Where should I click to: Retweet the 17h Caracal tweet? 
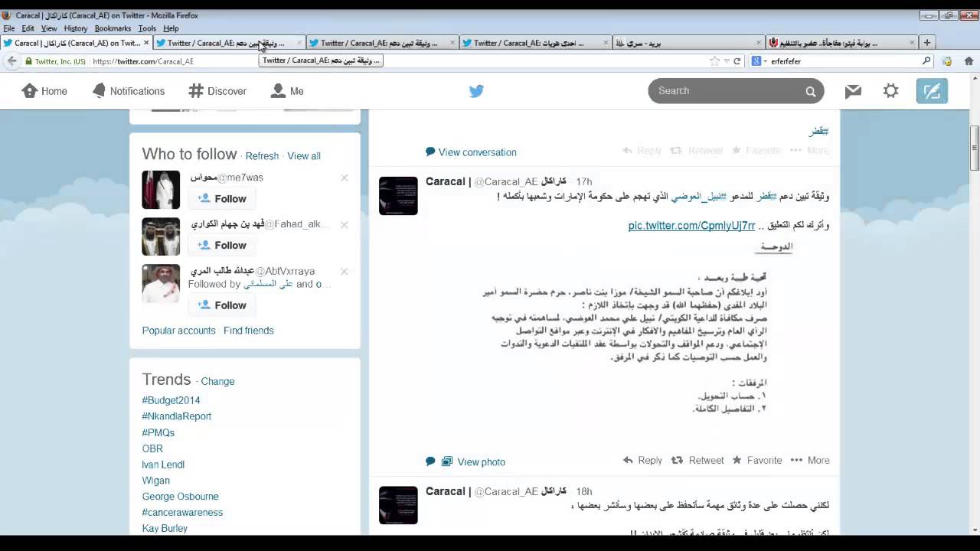pyautogui.click(x=697, y=461)
